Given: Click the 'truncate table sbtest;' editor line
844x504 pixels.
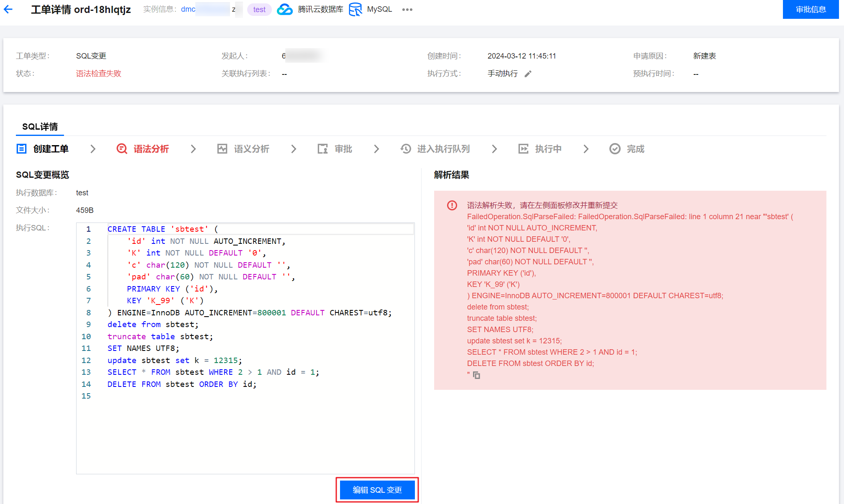Looking at the screenshot, I should click(x=160, y=337).
